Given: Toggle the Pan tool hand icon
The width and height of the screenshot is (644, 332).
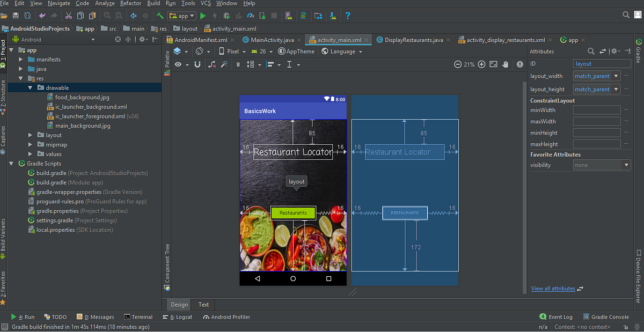Looking at the screenshot, I should tap(506, 64).
